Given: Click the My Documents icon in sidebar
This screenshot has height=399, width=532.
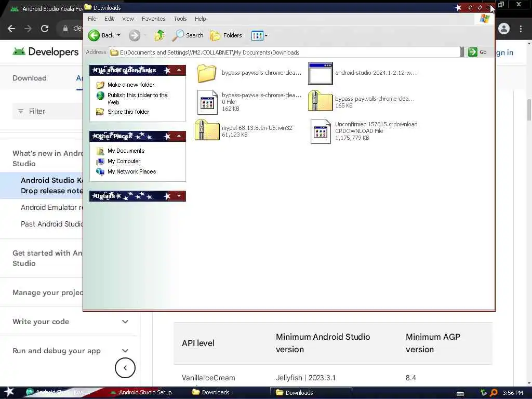Looking at the screenshot, I should pyautogui.click(x=100, y=151).
